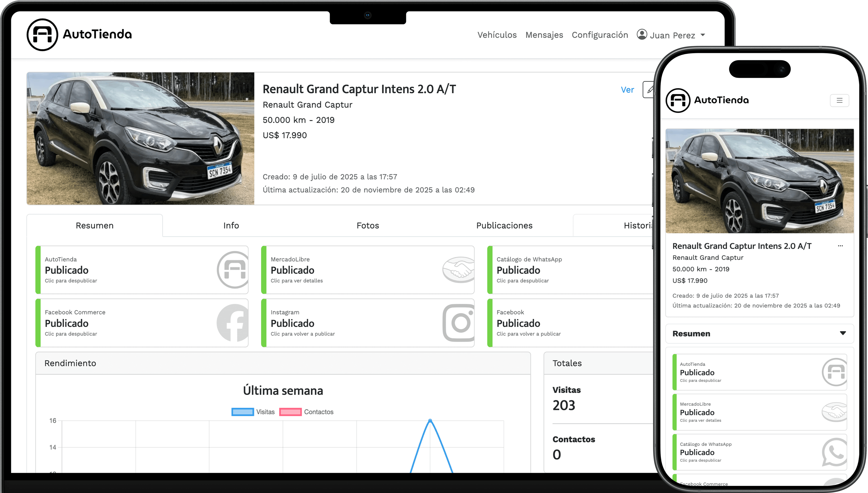
Task: Open the Publicaciones tab
Action: 504,225
